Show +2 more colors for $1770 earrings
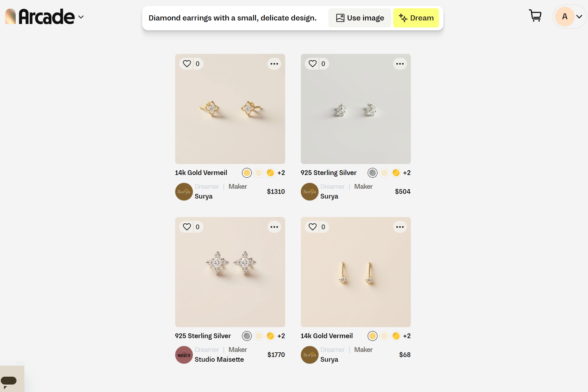This screenshot has height=392, width=588. click(281, 336)
